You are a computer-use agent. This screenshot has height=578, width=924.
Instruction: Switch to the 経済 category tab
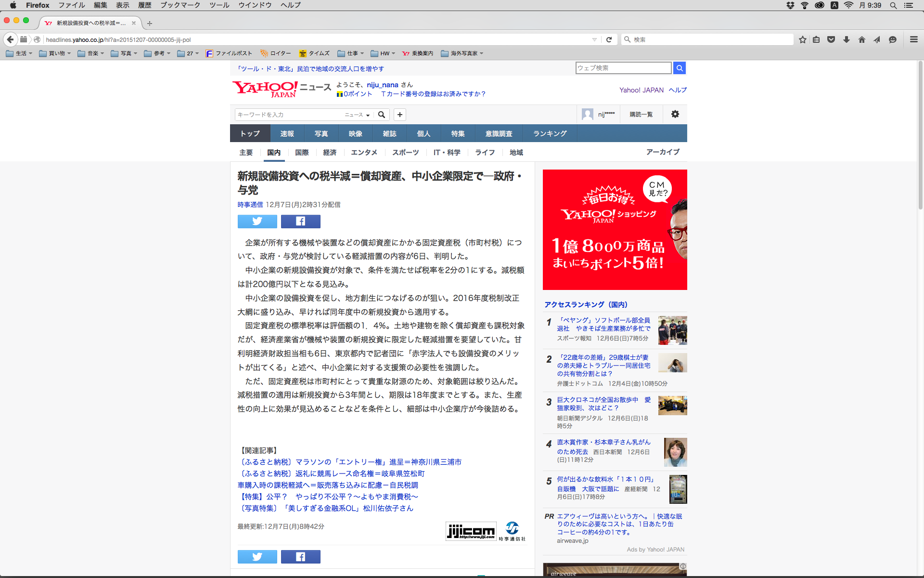coord(330,152)
